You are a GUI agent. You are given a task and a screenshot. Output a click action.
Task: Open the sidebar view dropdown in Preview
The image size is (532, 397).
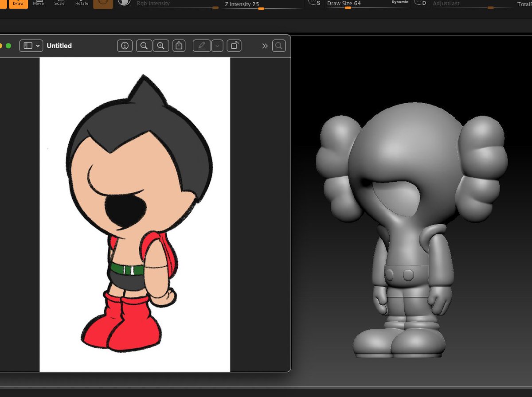click(31, 46)
